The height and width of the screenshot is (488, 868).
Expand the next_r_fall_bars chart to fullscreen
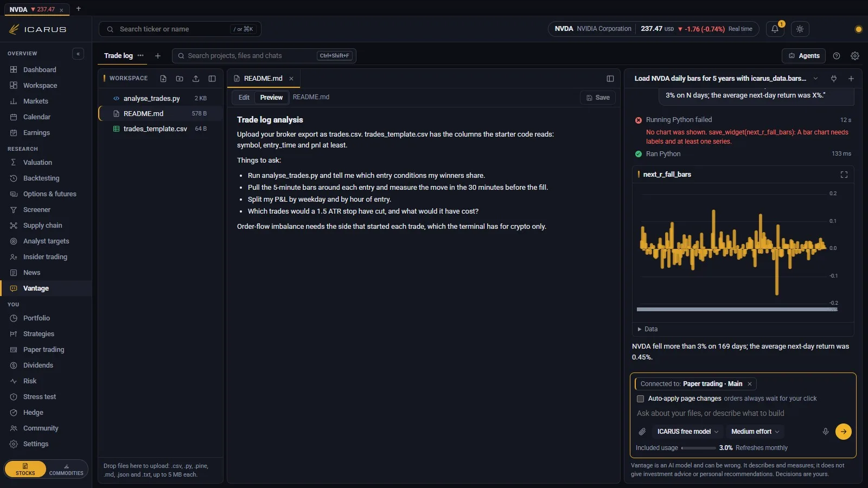[x=844, y=175]
